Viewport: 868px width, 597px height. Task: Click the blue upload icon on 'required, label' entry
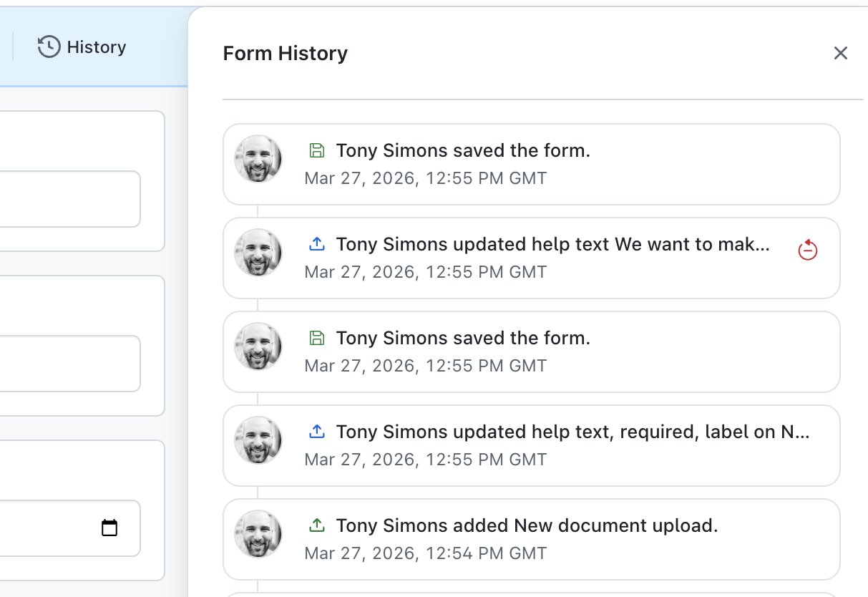317,432
